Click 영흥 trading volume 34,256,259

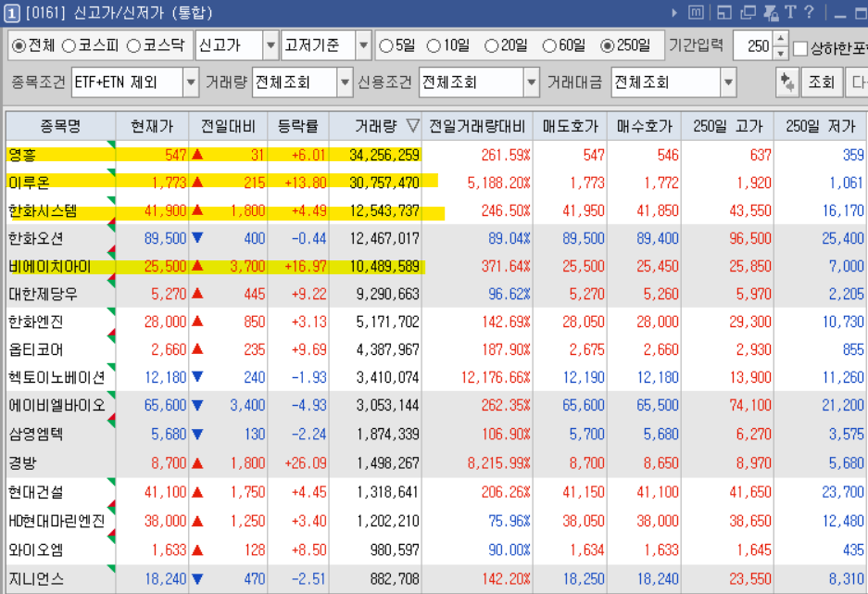coord(384,155)
